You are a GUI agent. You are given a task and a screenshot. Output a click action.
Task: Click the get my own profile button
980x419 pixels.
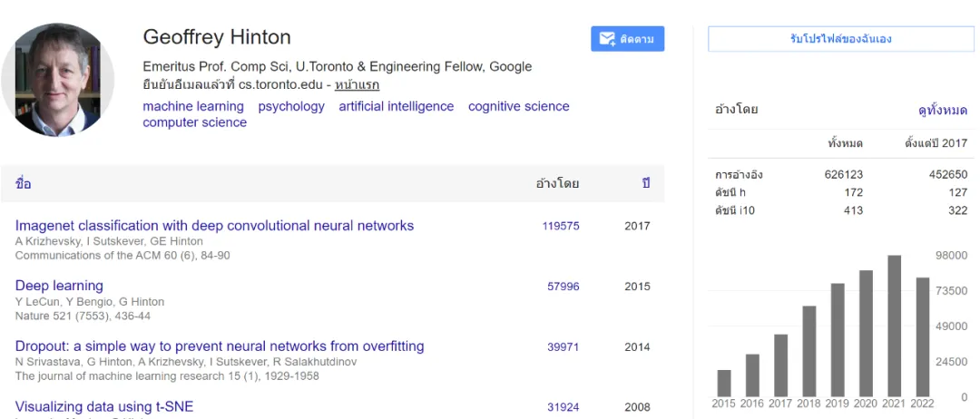tap(840, 39)
